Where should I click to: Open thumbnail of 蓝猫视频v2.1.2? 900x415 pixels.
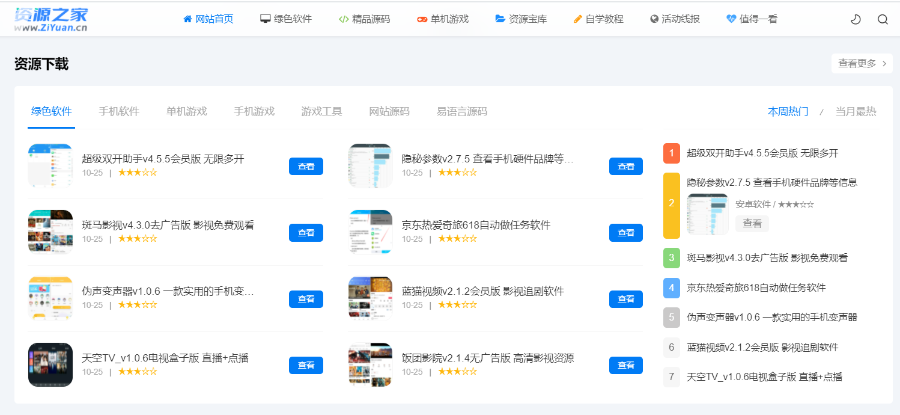coord(370,298)
